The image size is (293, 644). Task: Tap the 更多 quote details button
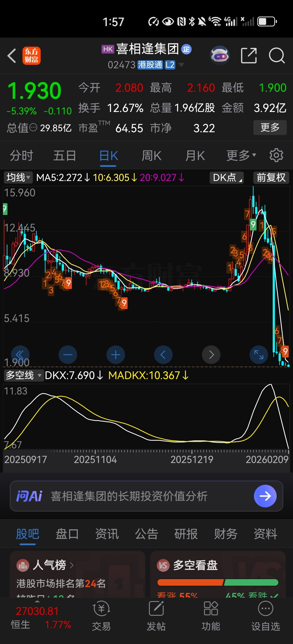tap(270, 128)
